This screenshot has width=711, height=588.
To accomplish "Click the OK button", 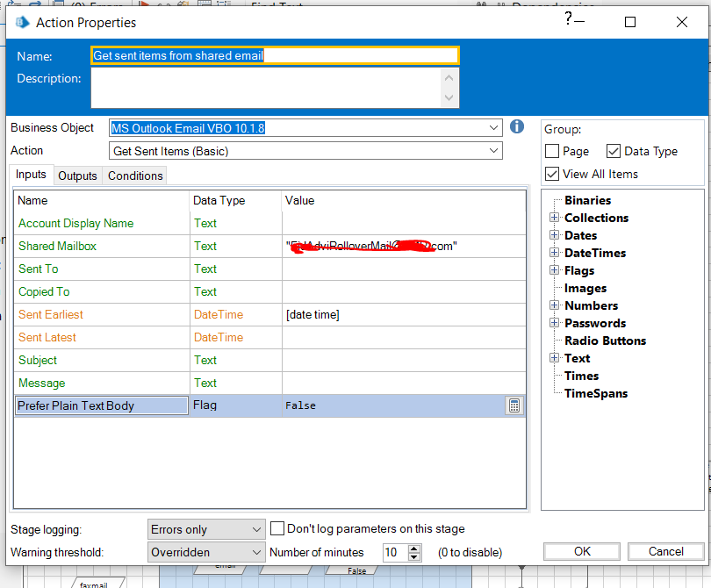I will 582,551.
